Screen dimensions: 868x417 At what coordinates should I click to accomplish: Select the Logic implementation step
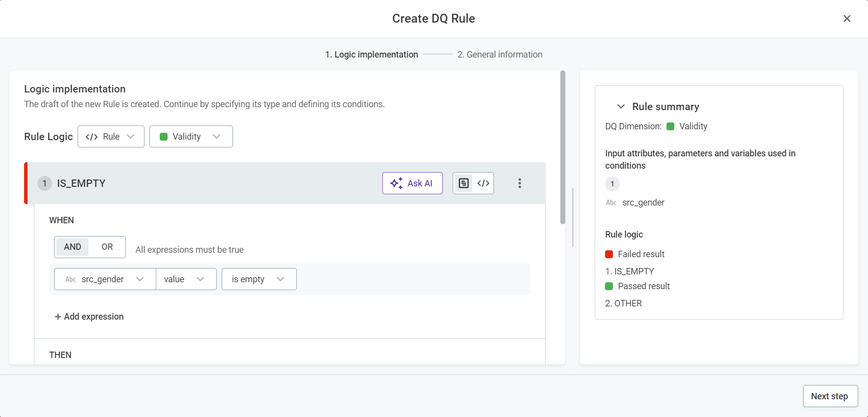pos(371,55)
